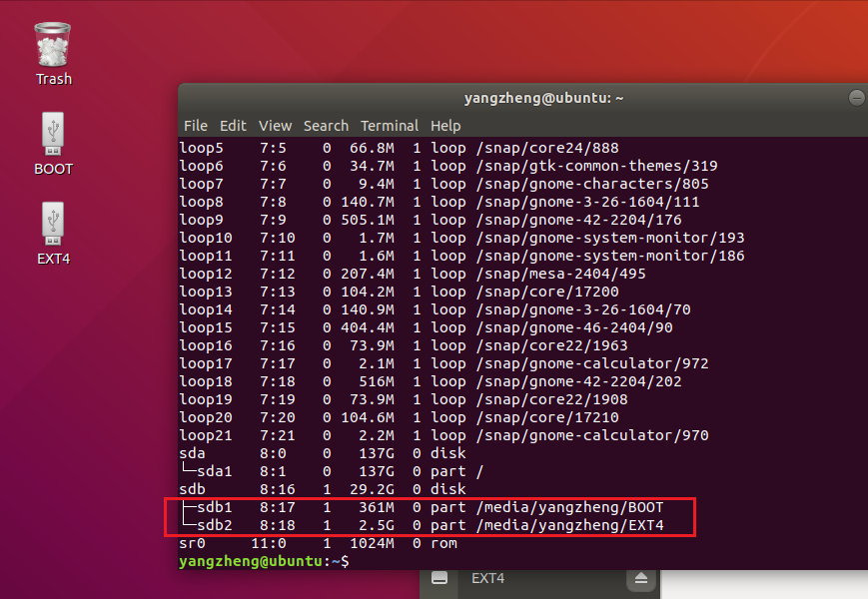Open the Search menu in terminal
The height and width of the screenshot is (599, 868).
tap(326, 126)
